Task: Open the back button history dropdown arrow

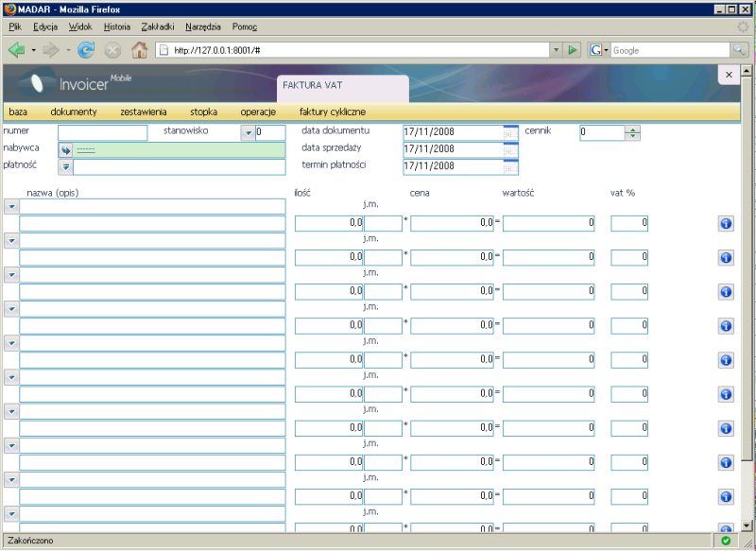Action: coord(33,50)
